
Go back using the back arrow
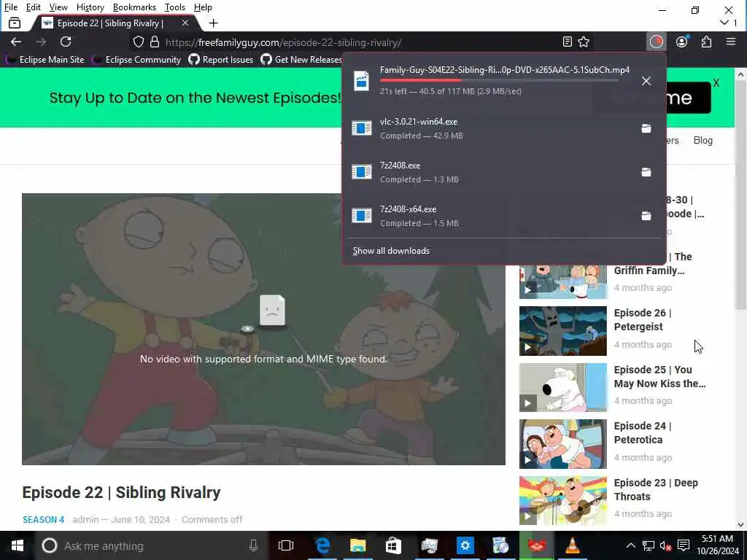[x=16, y=42]
